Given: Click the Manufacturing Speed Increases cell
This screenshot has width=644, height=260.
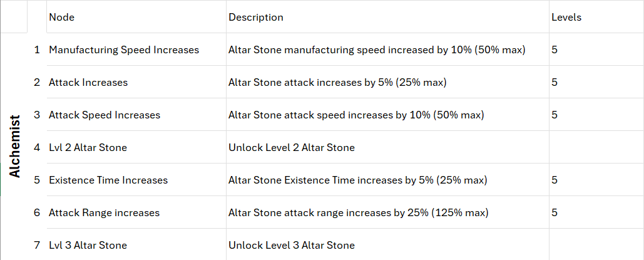Looking at the screenshot, I should 136,49.
